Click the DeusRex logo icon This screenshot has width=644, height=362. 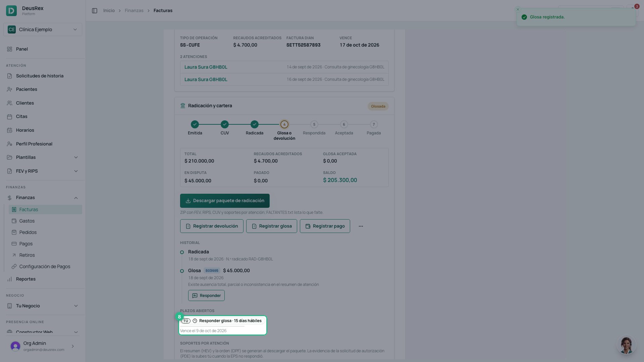[x=11, y=11]
